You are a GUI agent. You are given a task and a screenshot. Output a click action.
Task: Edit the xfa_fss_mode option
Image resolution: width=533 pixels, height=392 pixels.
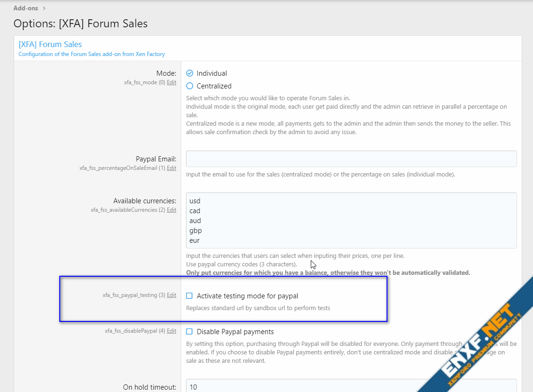pos(171,82)
